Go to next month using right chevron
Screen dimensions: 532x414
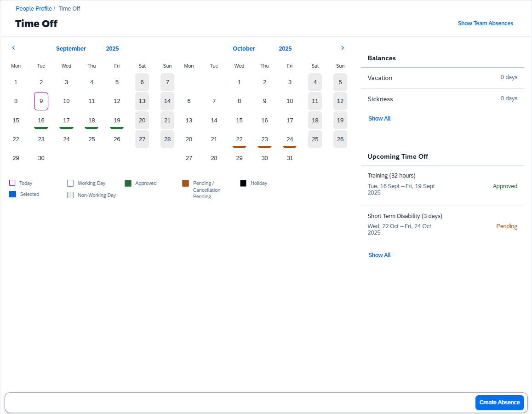pyautogui.click(x=343, y=48)
